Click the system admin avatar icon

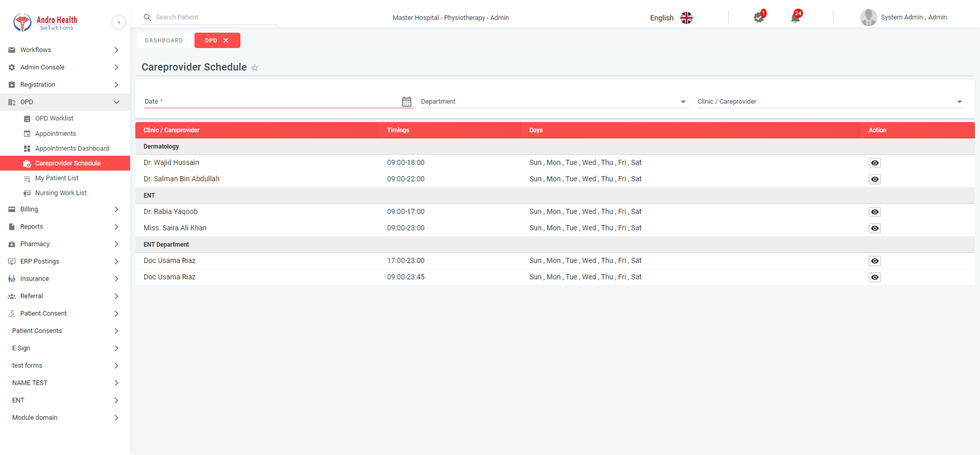click(x=868, y=17)
